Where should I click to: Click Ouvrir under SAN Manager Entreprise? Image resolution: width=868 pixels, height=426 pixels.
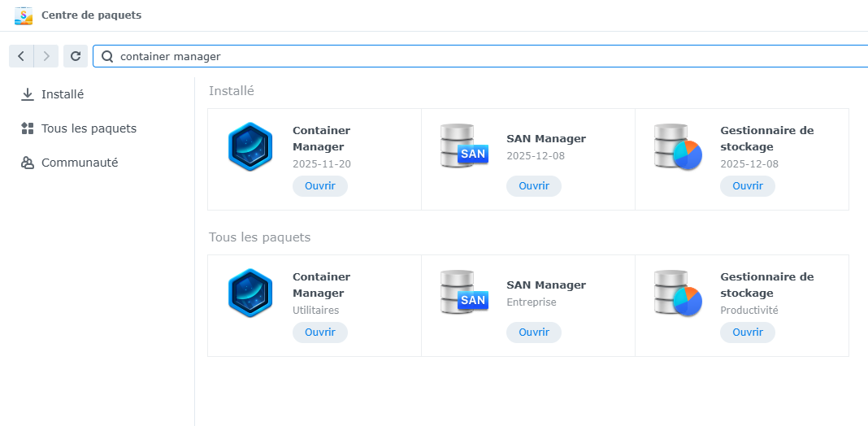[x=534, y=333]
